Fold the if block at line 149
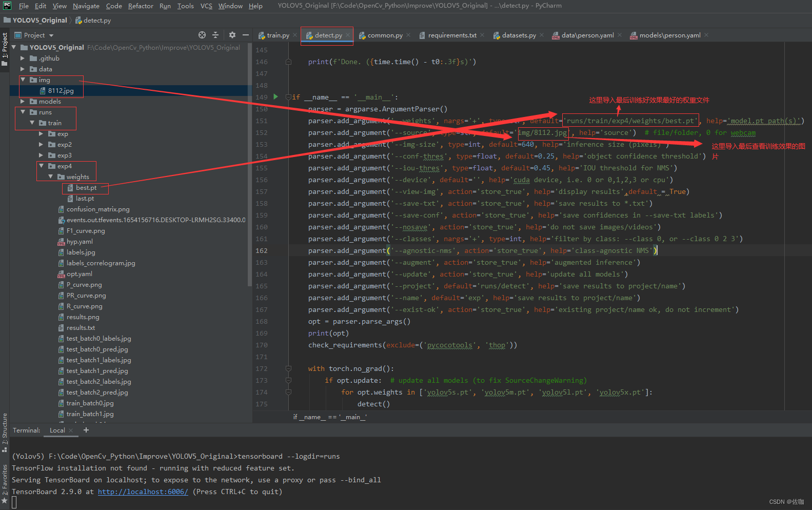 point(288,97)
